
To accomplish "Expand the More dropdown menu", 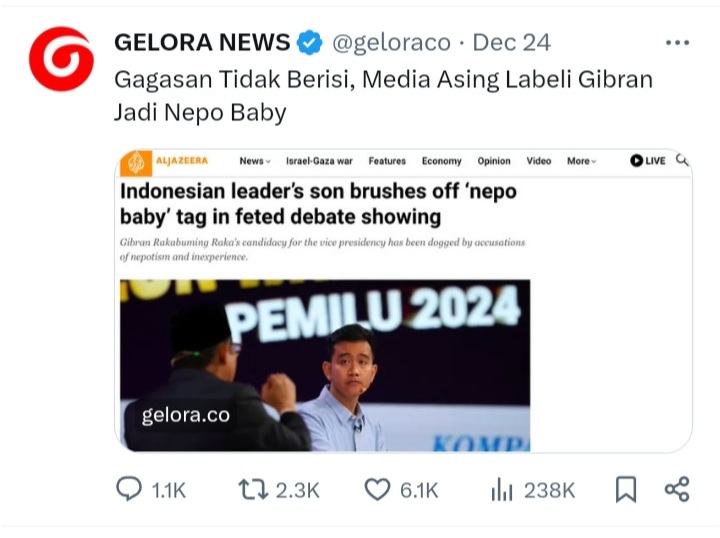I will pyautogui.click(x=581, y=161).
